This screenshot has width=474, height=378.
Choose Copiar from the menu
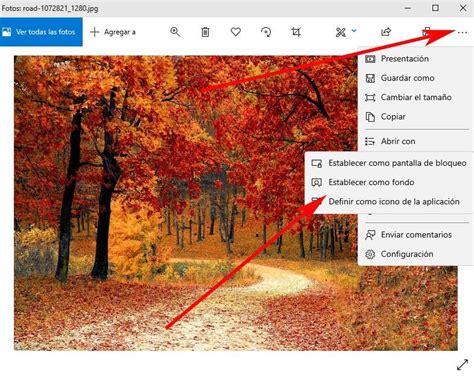(415, 117)
